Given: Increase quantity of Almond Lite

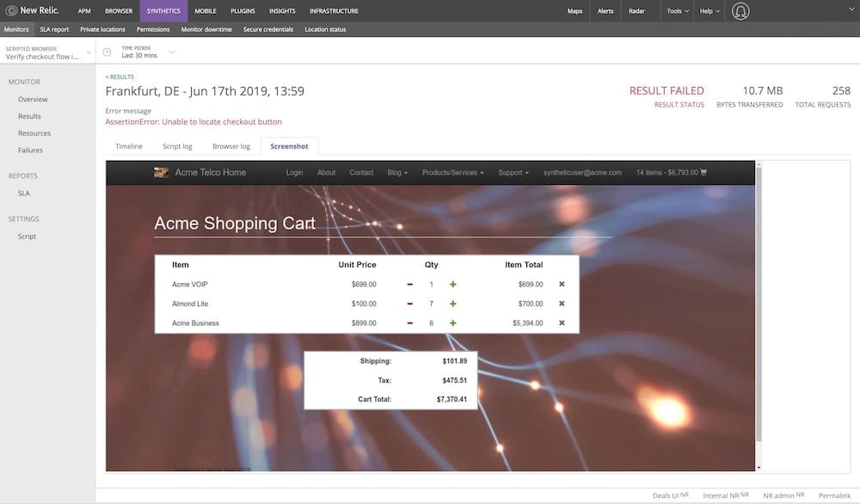Looking at the screenshot, I should tap(453, 304).
